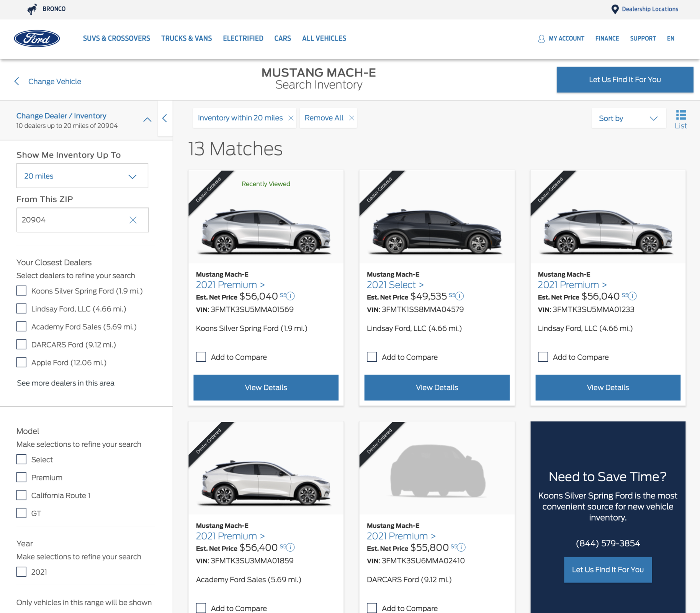700x613 pixels.
Task: Open the ELECTRIFIED navigation menu
Action: coord(243,38)
